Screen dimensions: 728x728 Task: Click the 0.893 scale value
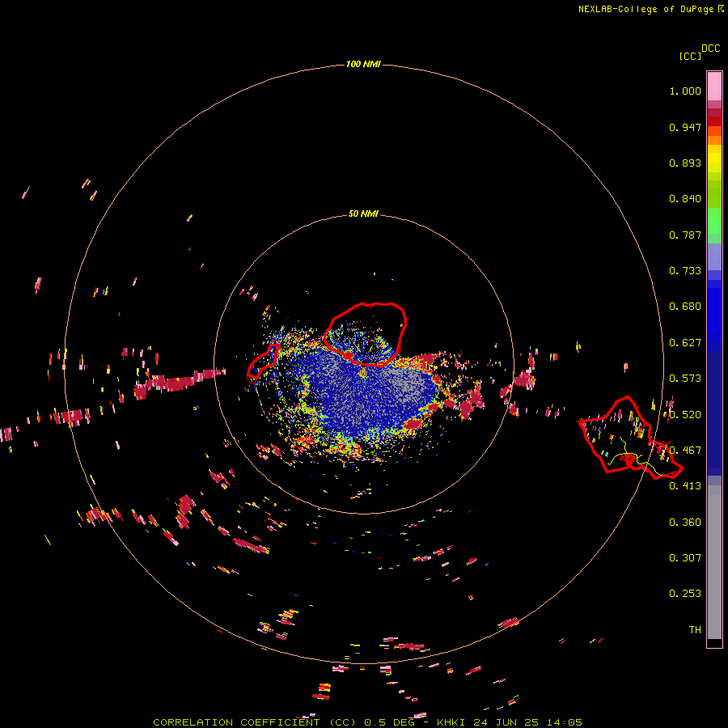click(685, 163)
